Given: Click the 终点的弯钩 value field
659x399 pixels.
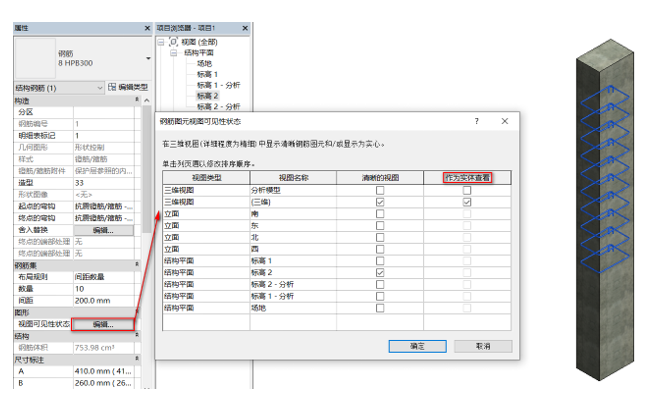Looking at the screenshot, I should [104, 218].
